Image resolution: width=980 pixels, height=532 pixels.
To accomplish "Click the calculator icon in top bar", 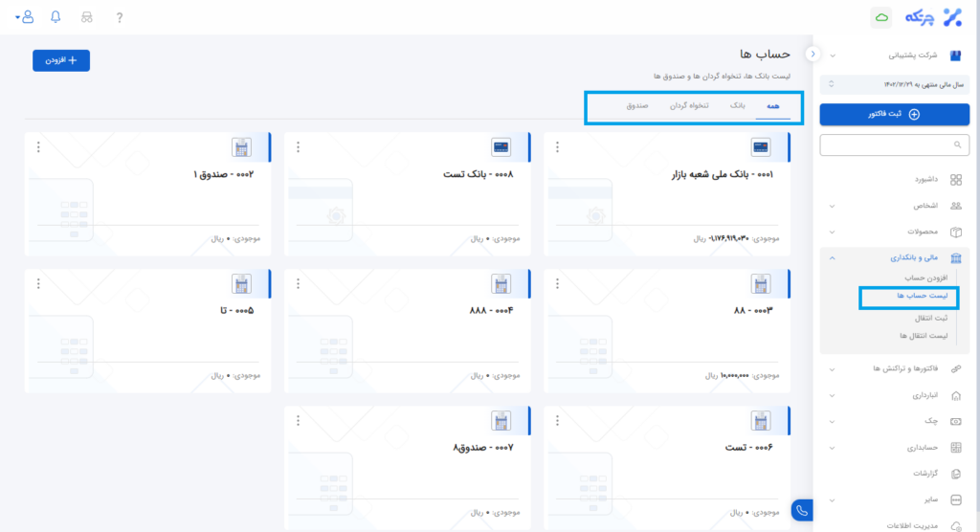I will 87,18.
